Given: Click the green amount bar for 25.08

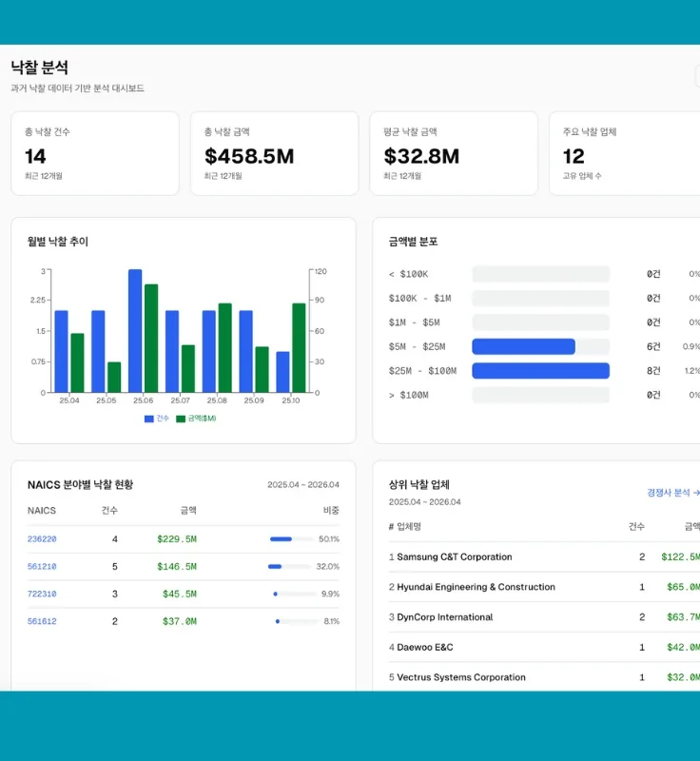Looking at the screenshot, I should click(x=225, y=348).
